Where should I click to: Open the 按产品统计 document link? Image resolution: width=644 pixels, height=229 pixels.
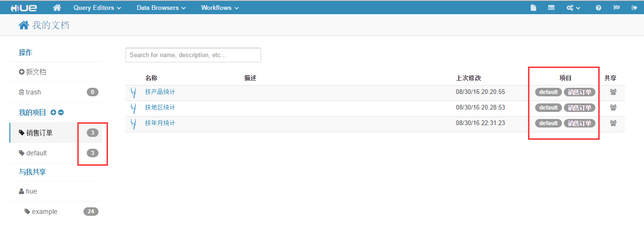coord(160,92)
